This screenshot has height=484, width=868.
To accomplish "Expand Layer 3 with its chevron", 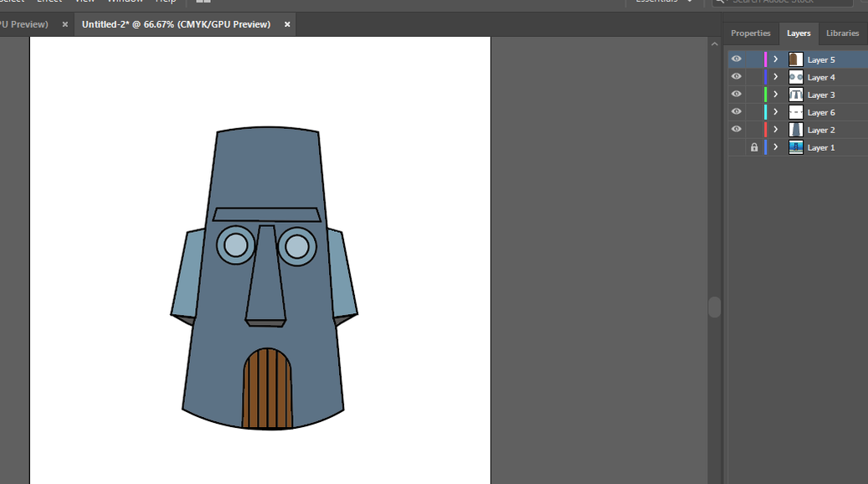I will tap(776, 95).
